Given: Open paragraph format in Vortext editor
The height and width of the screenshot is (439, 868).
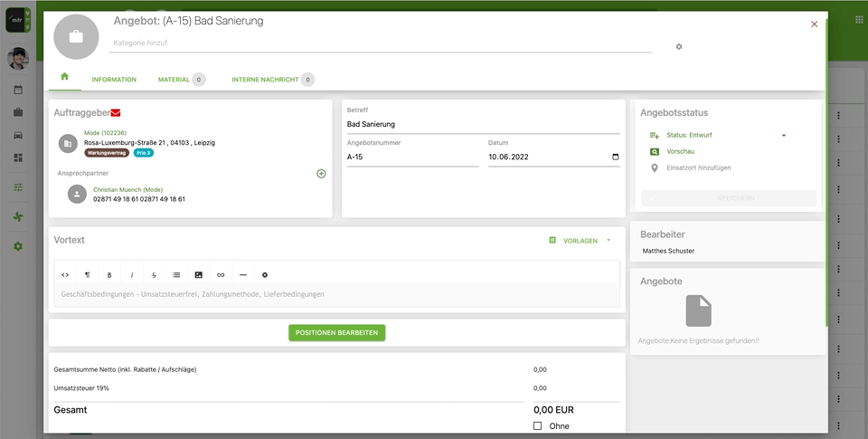Looking at the screenshot, I should [87, 275].
